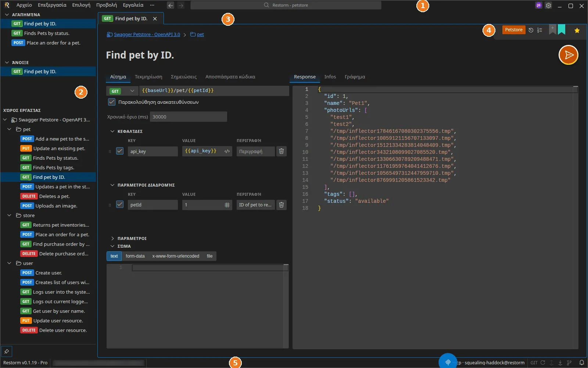Open the Γράφημα response tab
Viewport: 588px width, 368px height.
(x=355, y=77)
